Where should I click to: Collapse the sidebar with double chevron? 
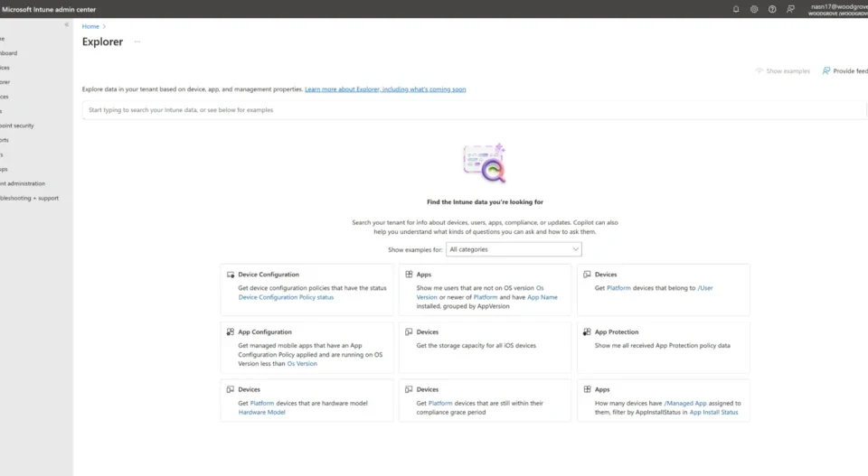tap(66, 24)
